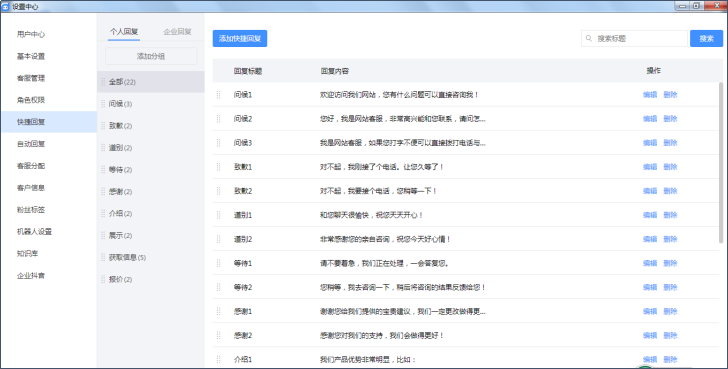Edit the 致歉2 reply
Image resolution: width=728 pixels, height=369 pixels.
click(650, 191)
